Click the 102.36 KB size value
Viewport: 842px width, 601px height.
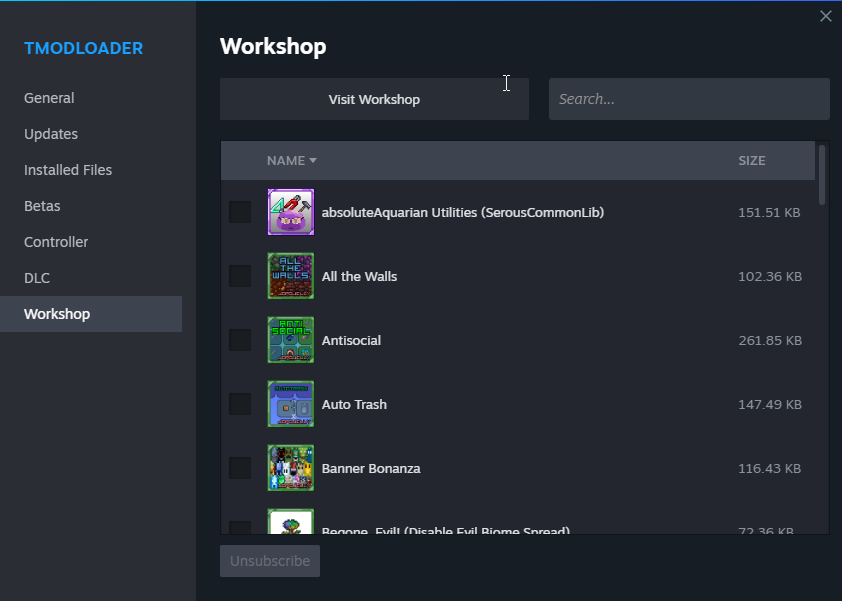[770, 276]
